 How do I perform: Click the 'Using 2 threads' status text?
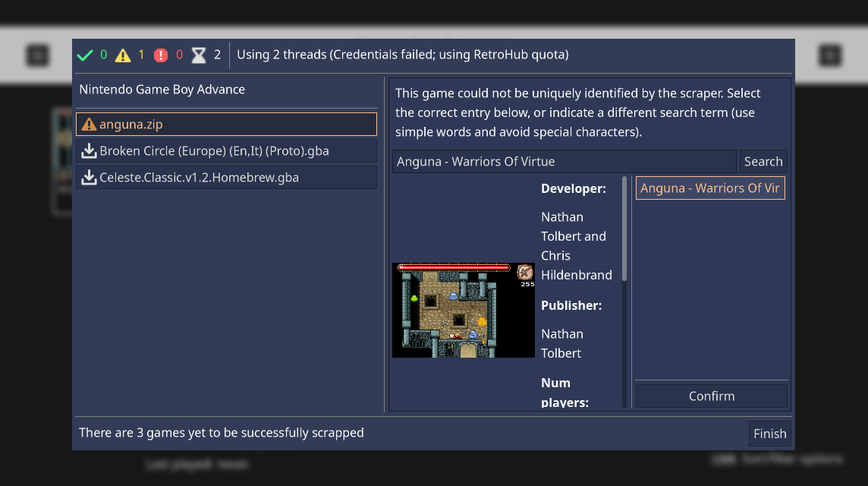coord(402,55)
